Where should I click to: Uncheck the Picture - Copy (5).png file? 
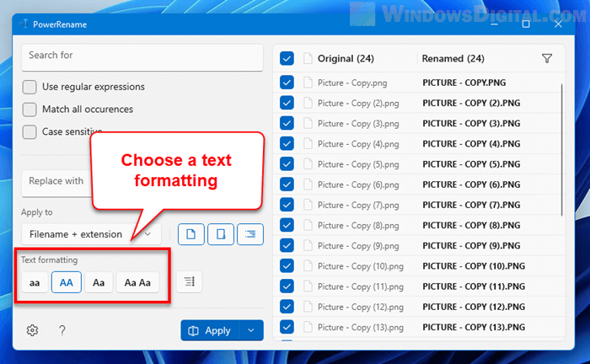click(x=287, y=164)
